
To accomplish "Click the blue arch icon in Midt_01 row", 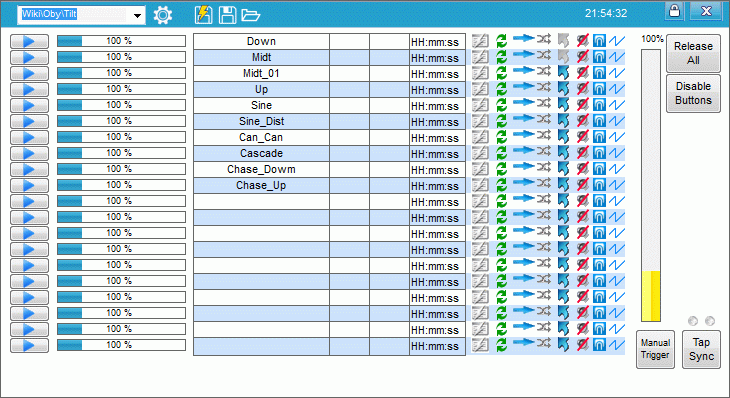I will coord(600,73).
